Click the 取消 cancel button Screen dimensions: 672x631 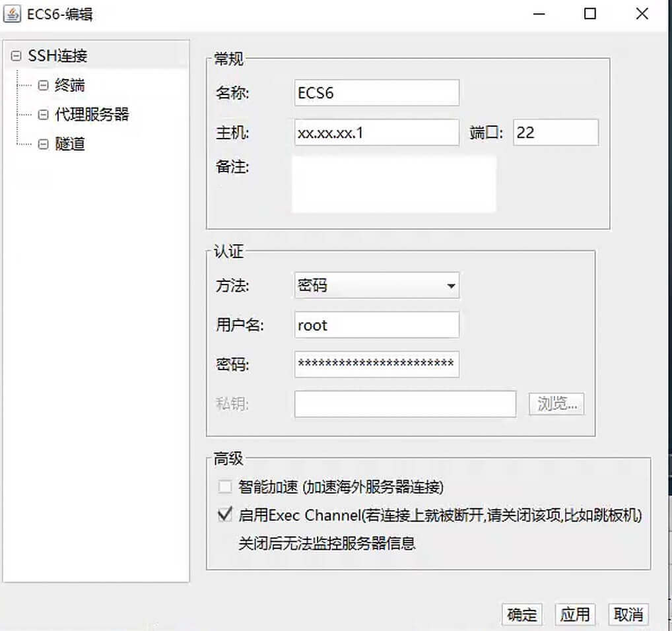(x=628, y=614)
